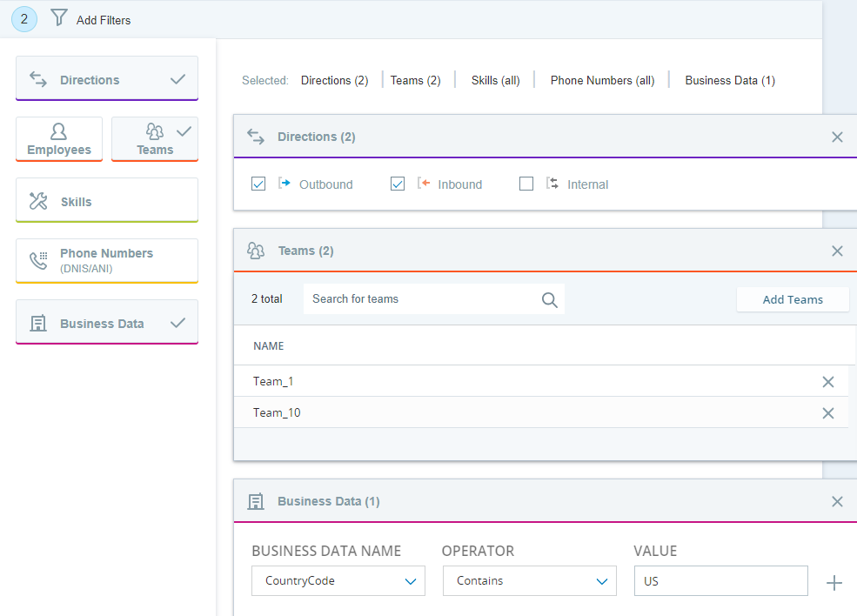Viewport: 857px width, 616px height.
Task: Close the Business Data (1) panel
Action: pos(837,501)
